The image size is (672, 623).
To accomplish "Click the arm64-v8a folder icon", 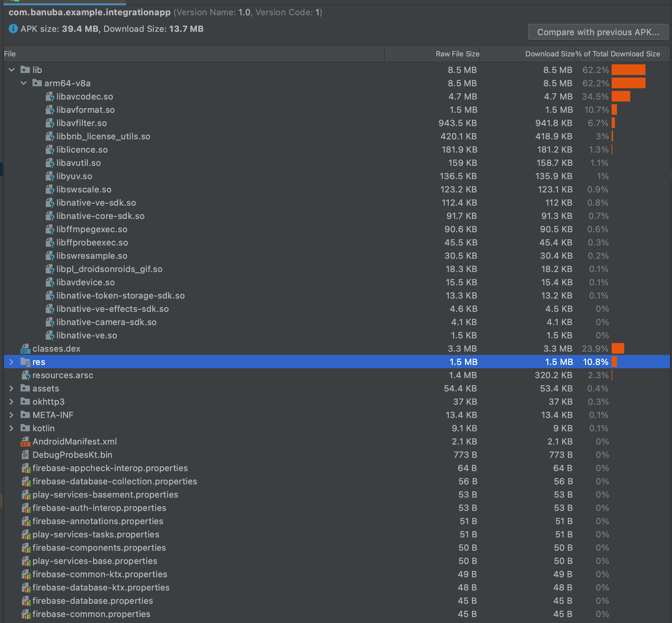I will pyautogui.click(x=37, y=83).
